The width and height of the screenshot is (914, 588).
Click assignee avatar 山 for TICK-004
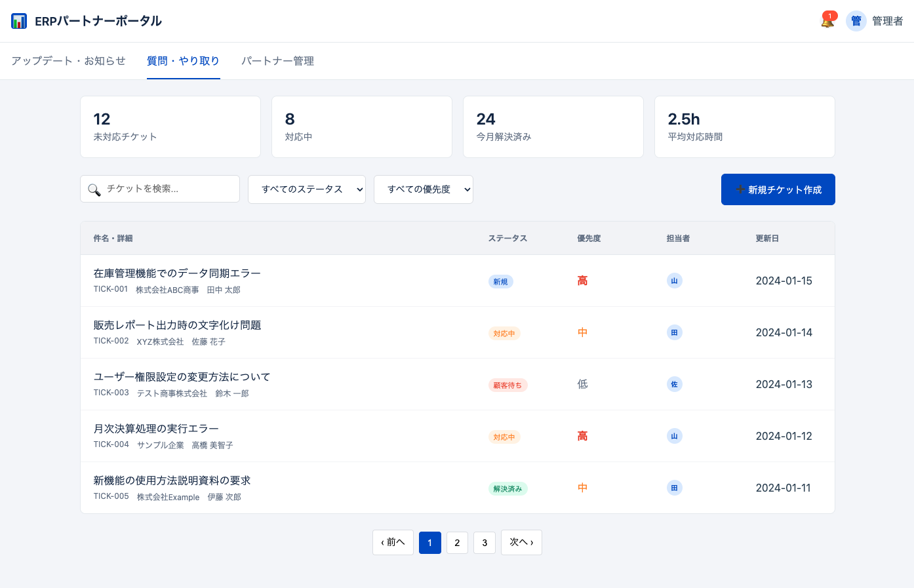pyautogui.click(x=674, y=436)
